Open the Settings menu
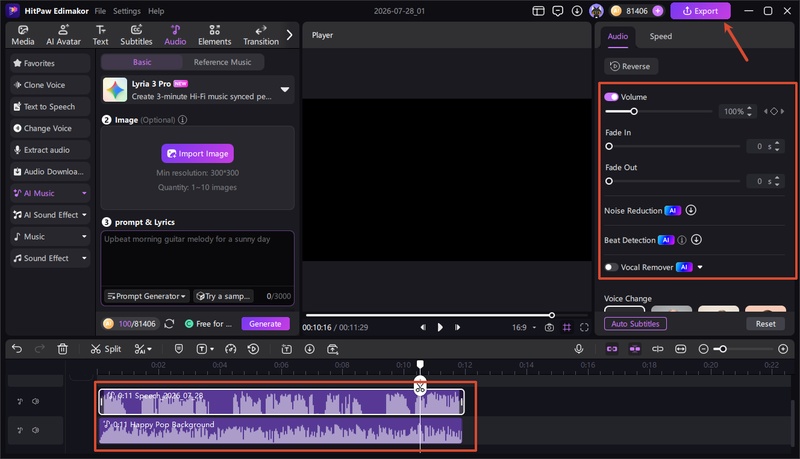Viewport: 800px width, 459px height. click(127, 11)
